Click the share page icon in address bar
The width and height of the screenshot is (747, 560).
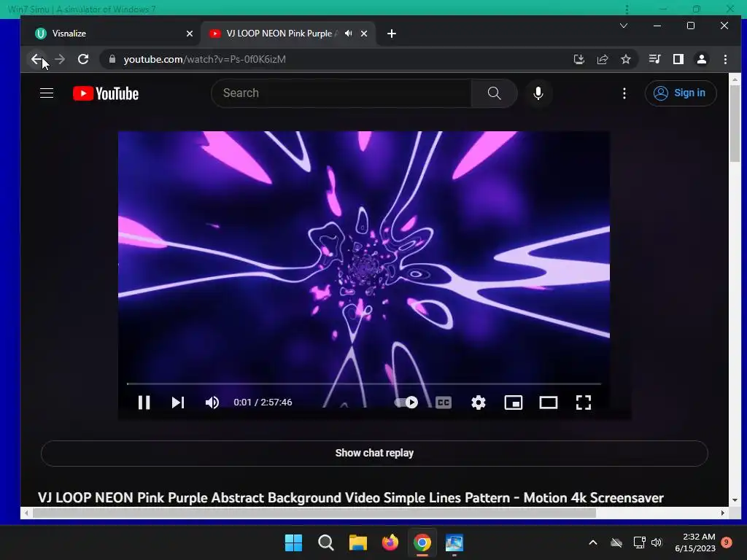click(x=603, y=59)
